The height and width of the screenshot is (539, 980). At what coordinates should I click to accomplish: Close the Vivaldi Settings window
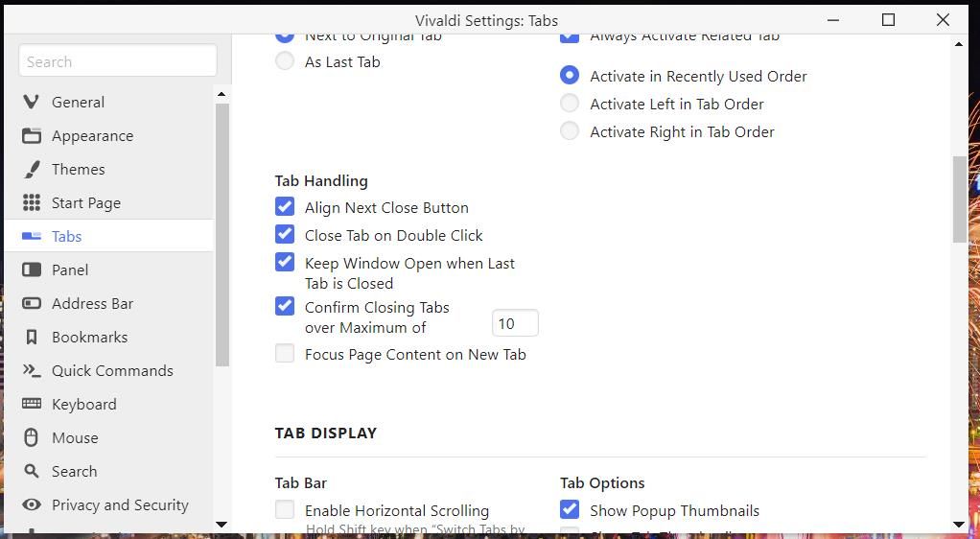point(944,20)
